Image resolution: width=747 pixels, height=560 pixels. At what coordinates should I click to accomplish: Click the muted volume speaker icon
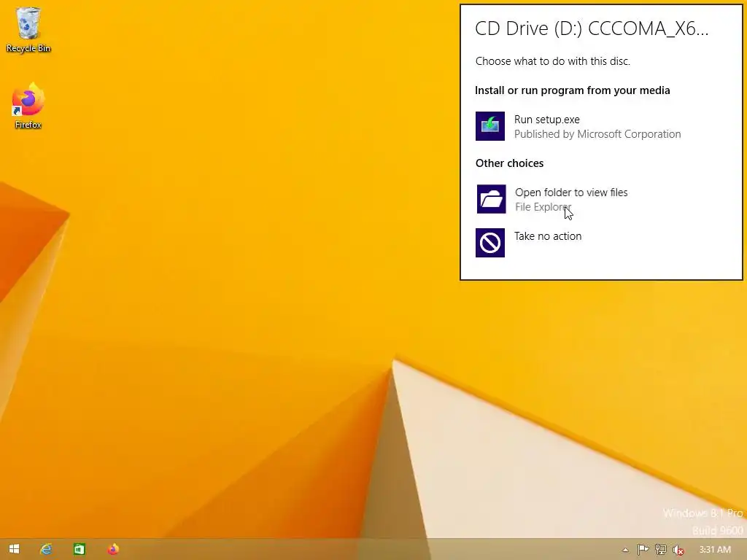tap(678, 550)
